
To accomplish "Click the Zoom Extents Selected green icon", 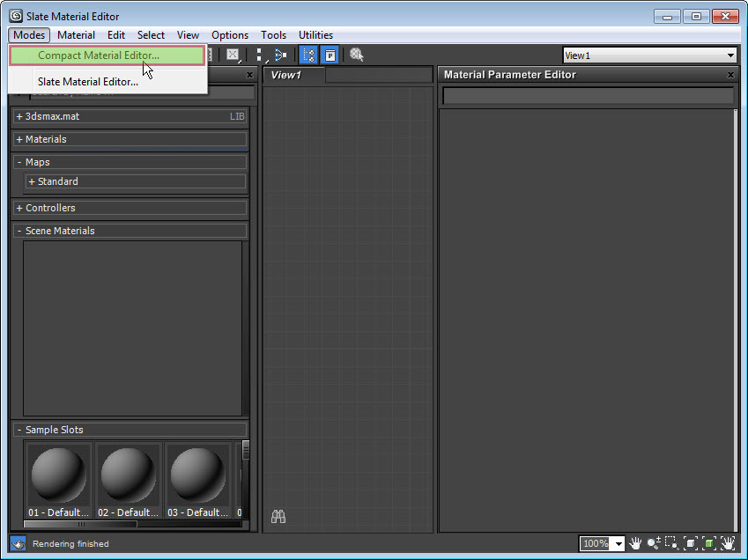I will coord(709,543).
